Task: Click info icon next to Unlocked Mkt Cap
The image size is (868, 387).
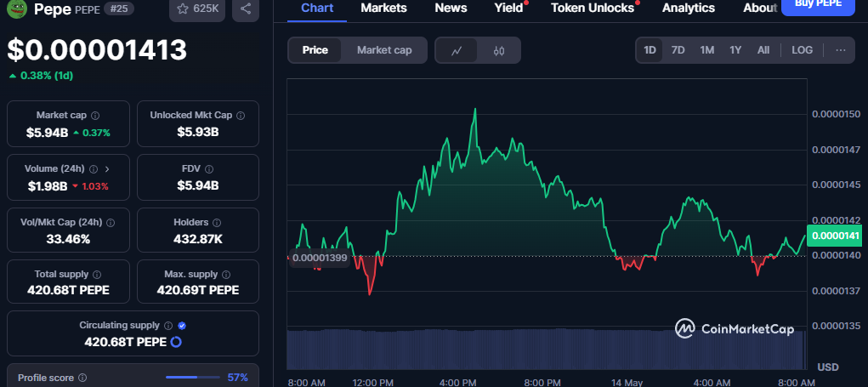Action: click(x=241, y=116)
